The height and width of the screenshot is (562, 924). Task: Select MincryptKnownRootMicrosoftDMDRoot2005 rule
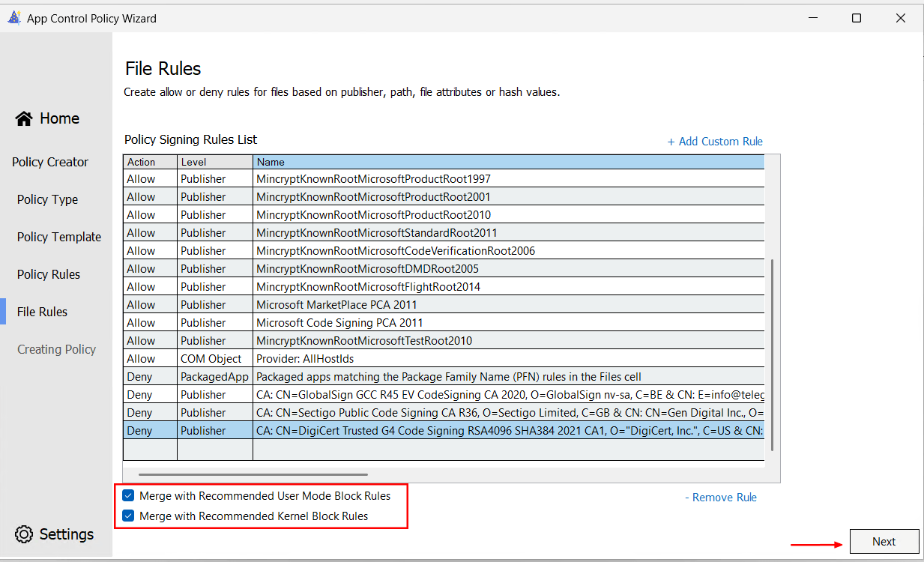(x=444, y=269)
